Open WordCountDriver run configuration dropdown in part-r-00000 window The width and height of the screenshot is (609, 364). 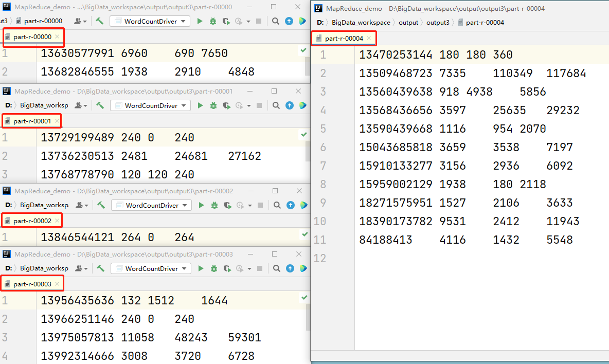click(150, 21)
